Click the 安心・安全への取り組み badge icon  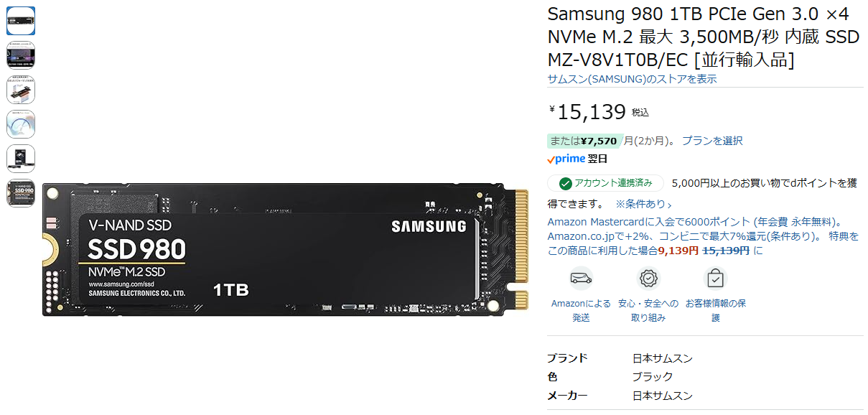pyautogui.click(x=648, y=278)
